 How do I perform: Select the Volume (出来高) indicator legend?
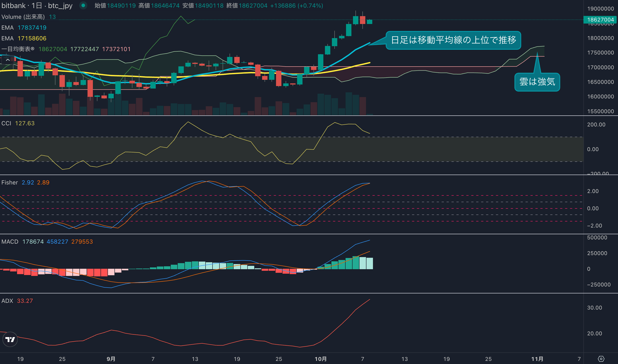tap(23, 17)
